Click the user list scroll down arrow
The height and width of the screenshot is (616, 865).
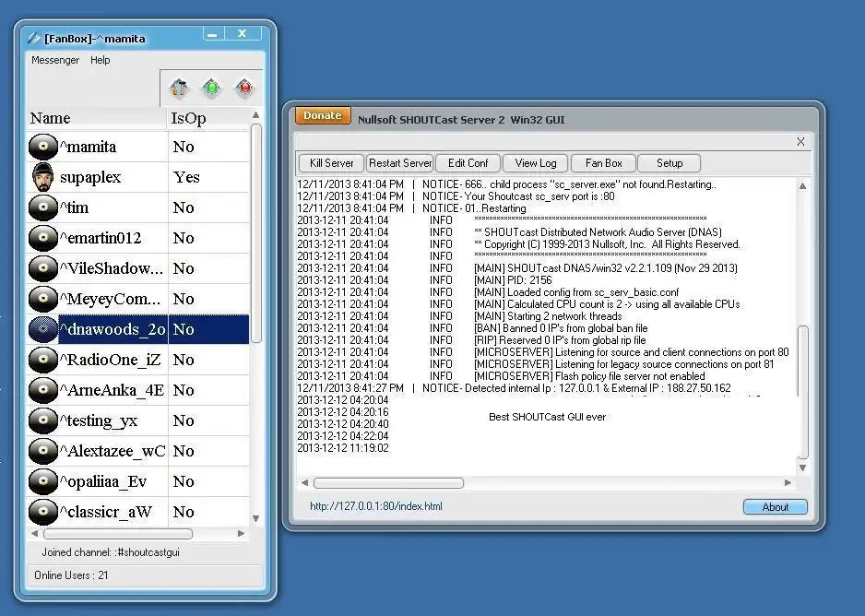click(255, 518)
